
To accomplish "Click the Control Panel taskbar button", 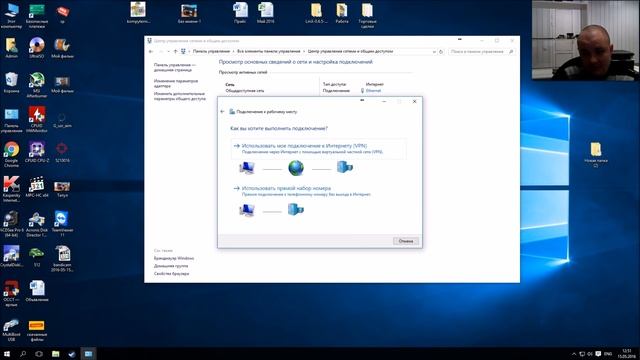I will (x=88, y=354).
